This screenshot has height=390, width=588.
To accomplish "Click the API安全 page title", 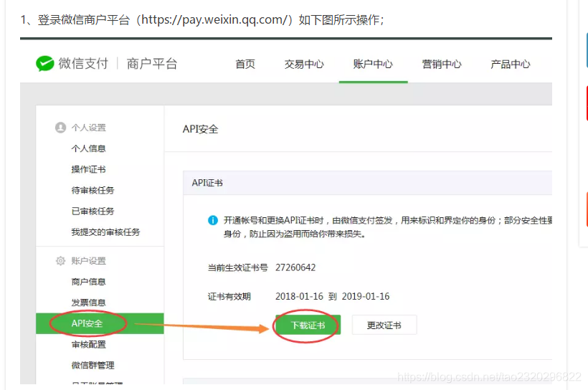I will (x=200, y=129).
